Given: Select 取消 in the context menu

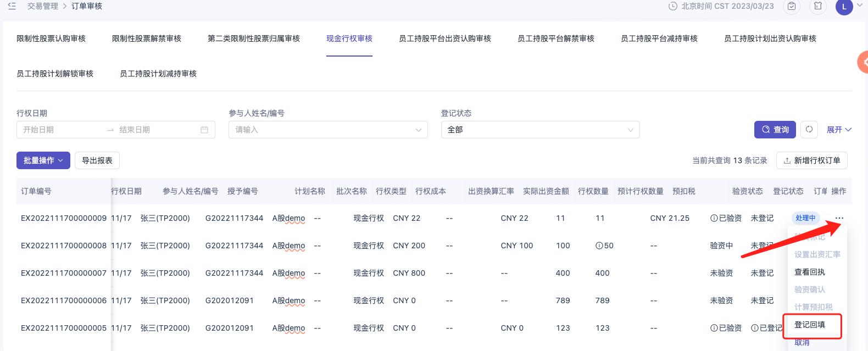Looking at the screenshot, I should pos(802,342).
